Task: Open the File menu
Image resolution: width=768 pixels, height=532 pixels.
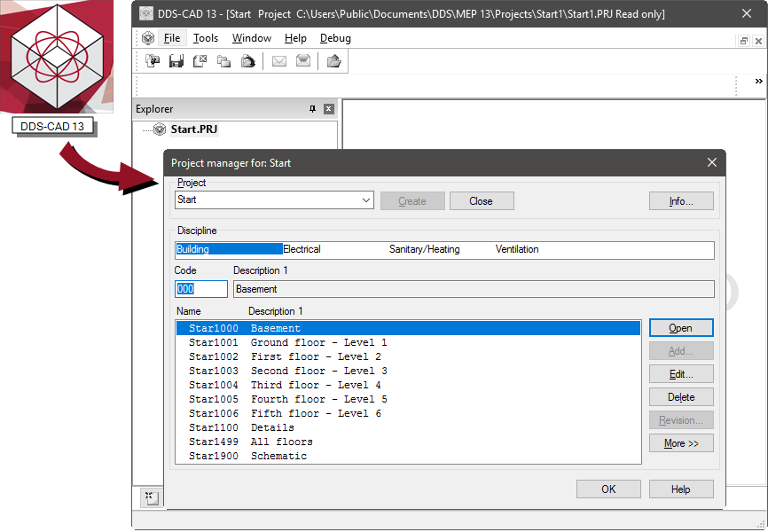Action: pyautogui.click(x=172, y=38)
